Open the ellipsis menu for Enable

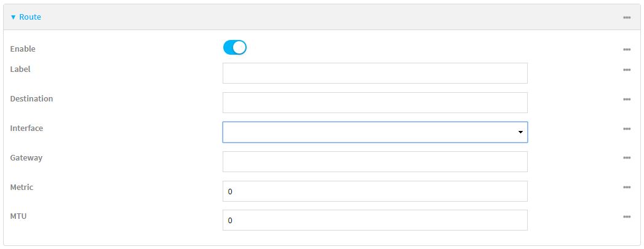pos(626,49)
